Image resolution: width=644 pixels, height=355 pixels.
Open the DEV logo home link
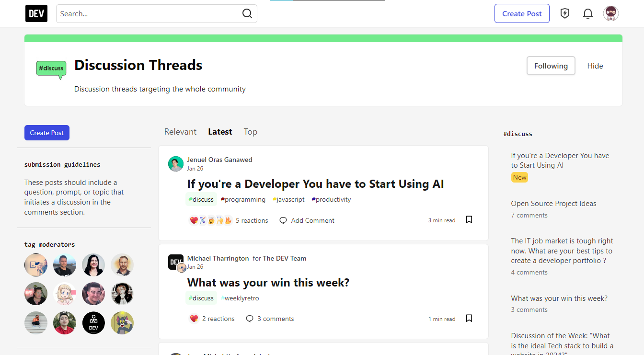click(36, 13)
